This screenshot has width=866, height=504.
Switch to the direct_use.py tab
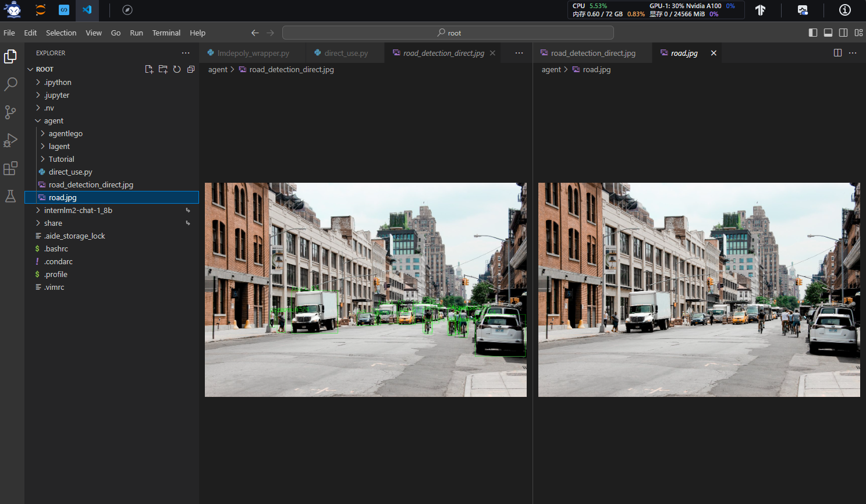(346, 53)
